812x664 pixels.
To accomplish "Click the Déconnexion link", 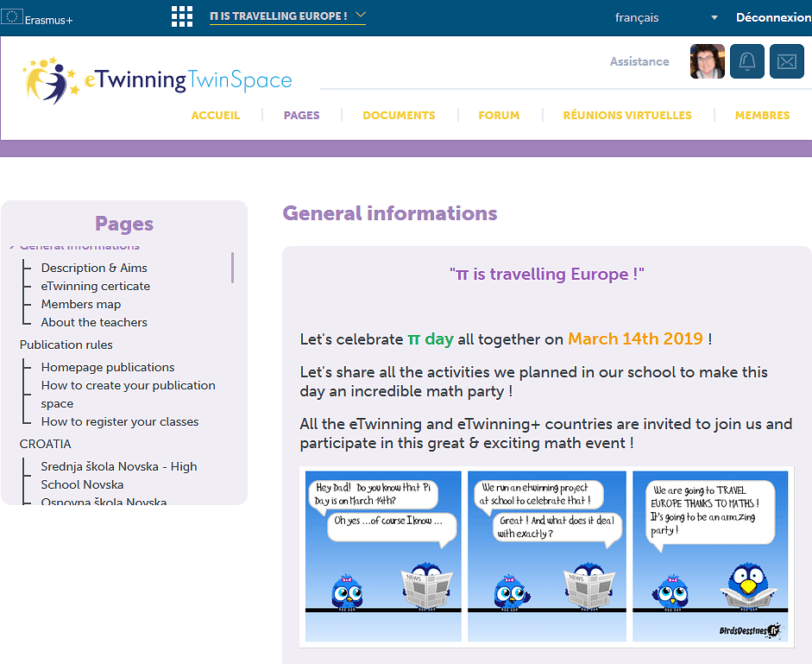I will (773, 17).
